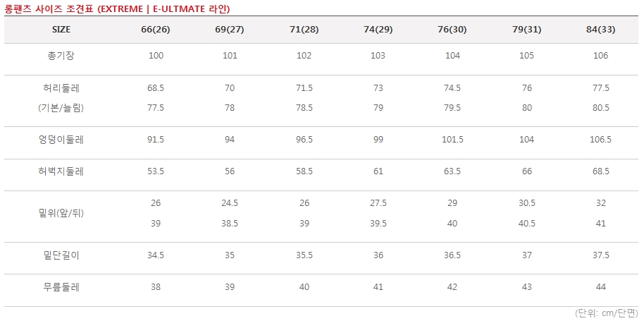This screenshot has height=321, width=644.
Task: Click the 총기장 row label
Action: (61, 56)
